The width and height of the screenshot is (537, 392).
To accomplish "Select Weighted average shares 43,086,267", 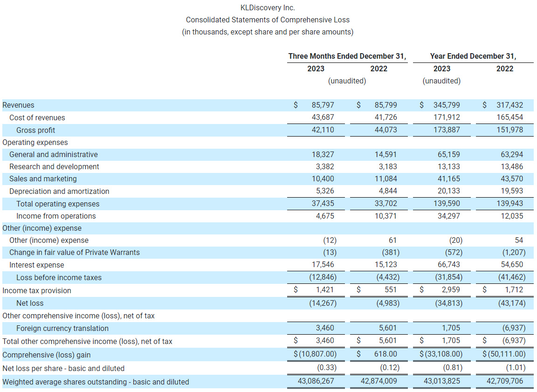I will pos(317,381).
